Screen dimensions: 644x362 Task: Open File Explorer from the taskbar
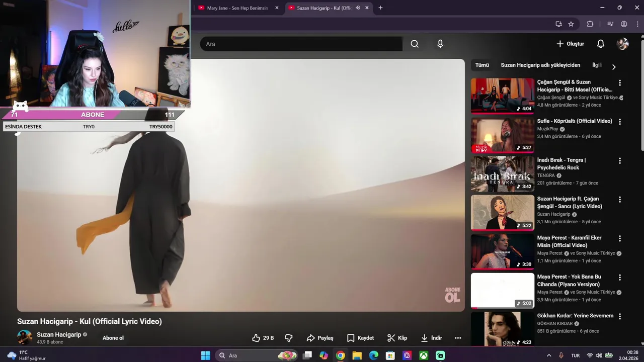357,355
